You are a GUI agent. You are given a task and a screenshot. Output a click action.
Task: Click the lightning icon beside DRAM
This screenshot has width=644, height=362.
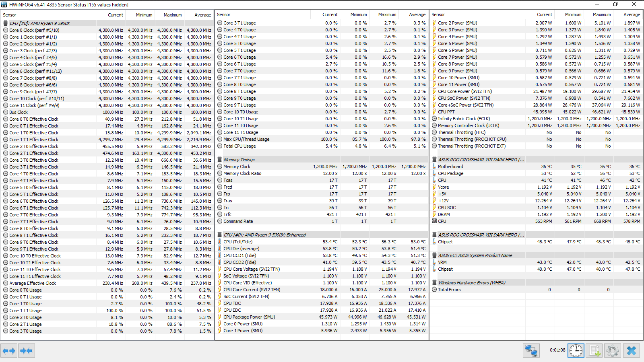tap(434, 214)
